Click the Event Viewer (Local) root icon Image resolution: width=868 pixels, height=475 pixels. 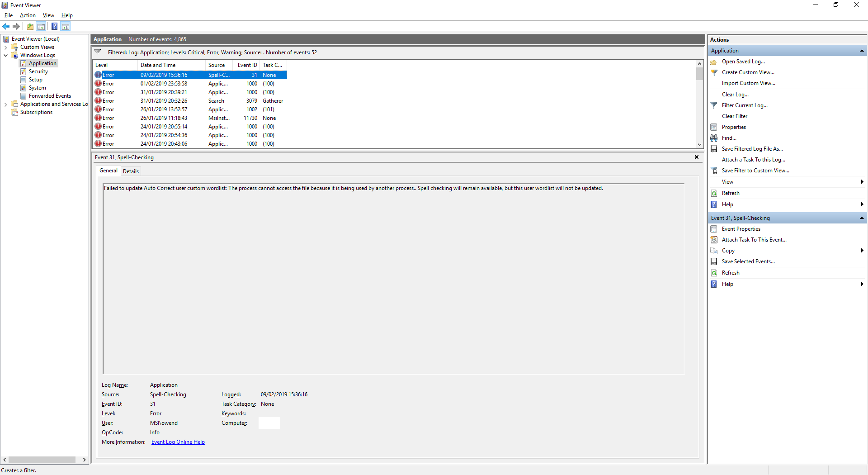(x=6, y=39)
